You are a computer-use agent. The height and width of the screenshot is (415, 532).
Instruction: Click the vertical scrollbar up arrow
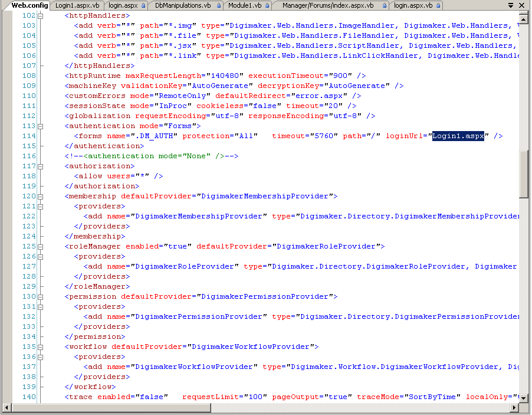[x=524, y=19]
